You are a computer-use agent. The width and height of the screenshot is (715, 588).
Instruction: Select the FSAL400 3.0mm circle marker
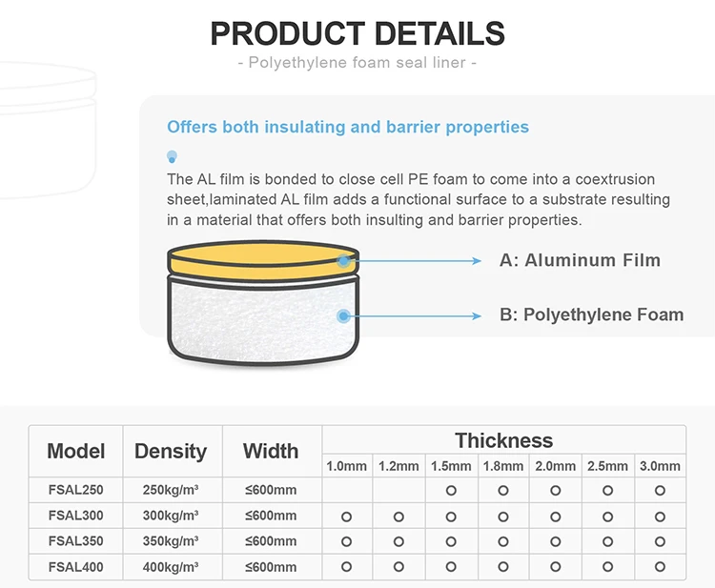click(660, 567)
